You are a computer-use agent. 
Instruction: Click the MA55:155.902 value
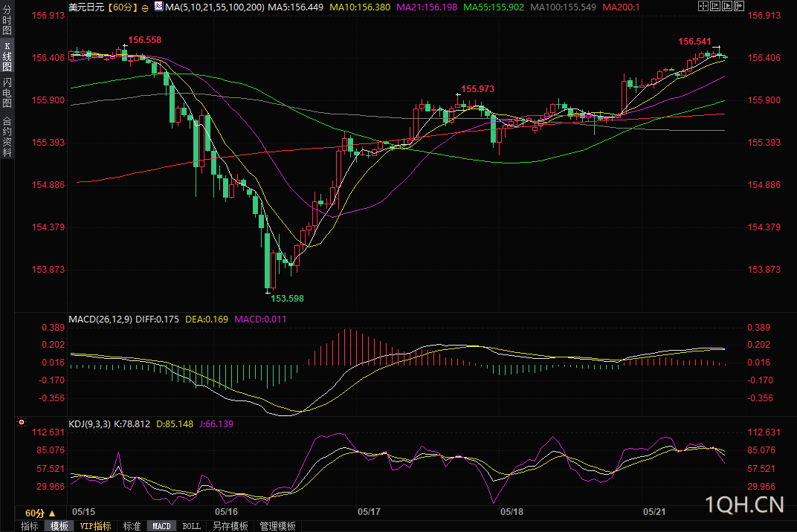(494, 7)
